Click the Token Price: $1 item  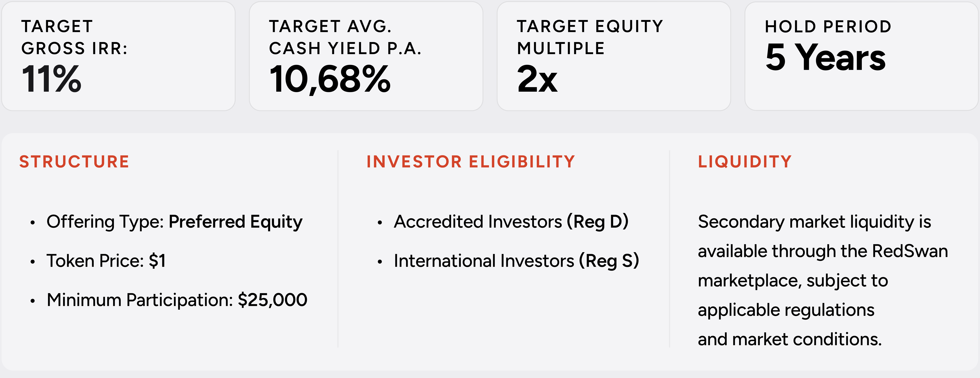pos(106,261)
